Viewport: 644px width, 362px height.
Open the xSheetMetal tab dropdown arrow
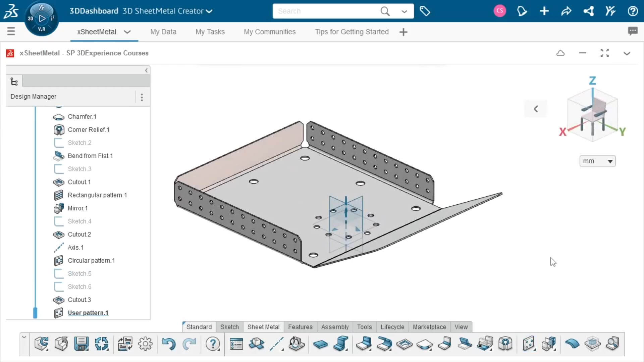[x=127, y=32]
